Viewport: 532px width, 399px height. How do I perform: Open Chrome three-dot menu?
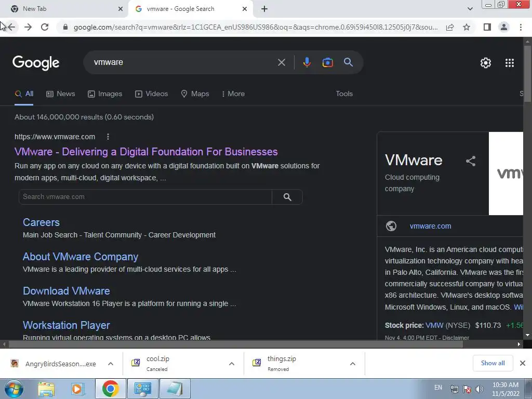(x=521, y=27)
